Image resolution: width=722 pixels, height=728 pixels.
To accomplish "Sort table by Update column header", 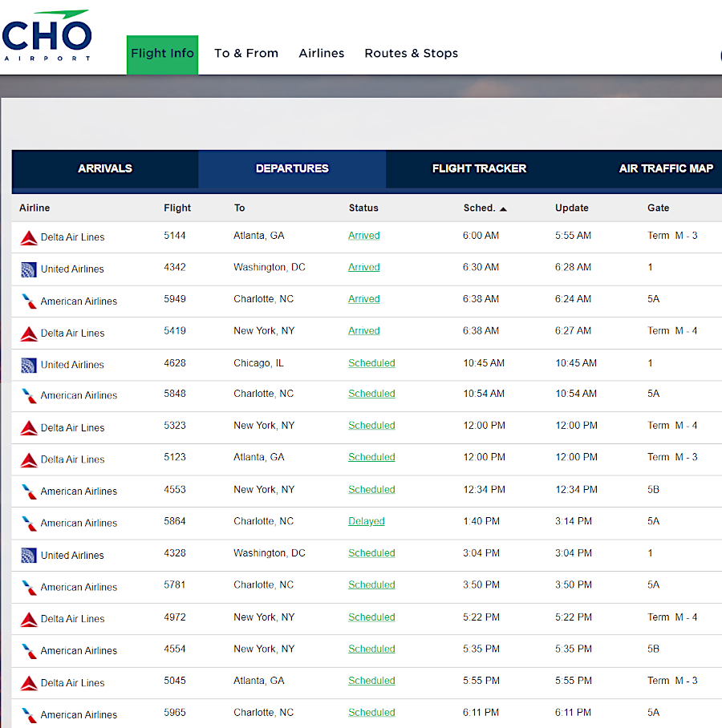I will pyautogui.click(x=571, y=208).
